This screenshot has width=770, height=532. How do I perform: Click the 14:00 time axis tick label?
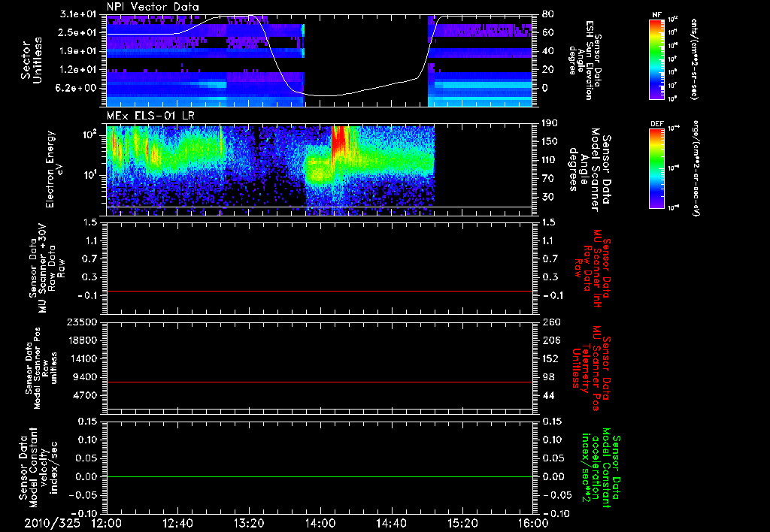320,523
